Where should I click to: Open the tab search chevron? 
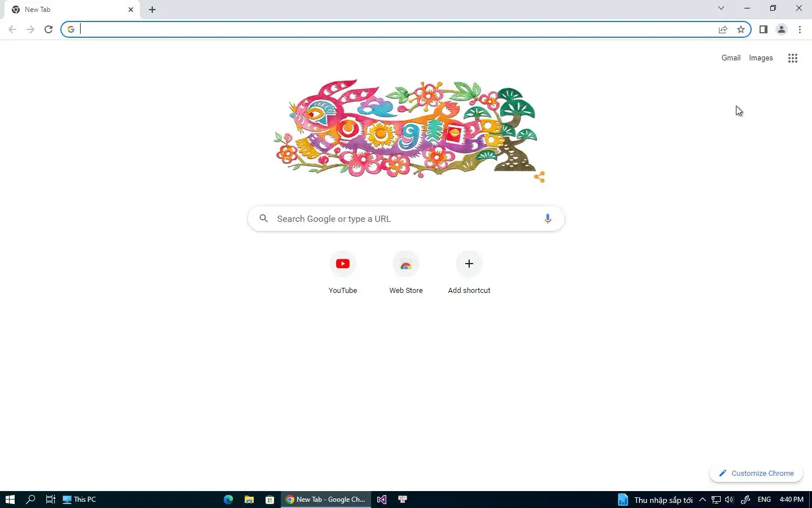point(721,8)
